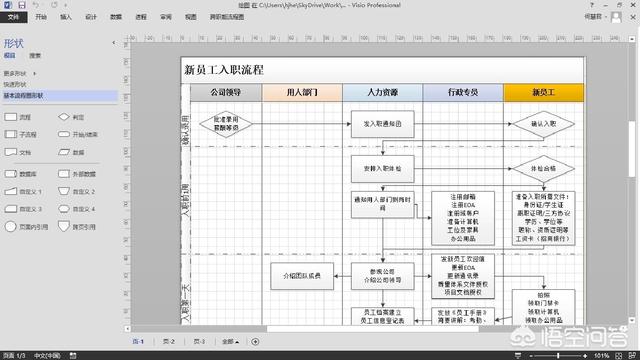Screen dimensions: 640x360
Task: Switch to the 数据 ribbon tab
Action: pyautogui.click(x=116, y=17)
